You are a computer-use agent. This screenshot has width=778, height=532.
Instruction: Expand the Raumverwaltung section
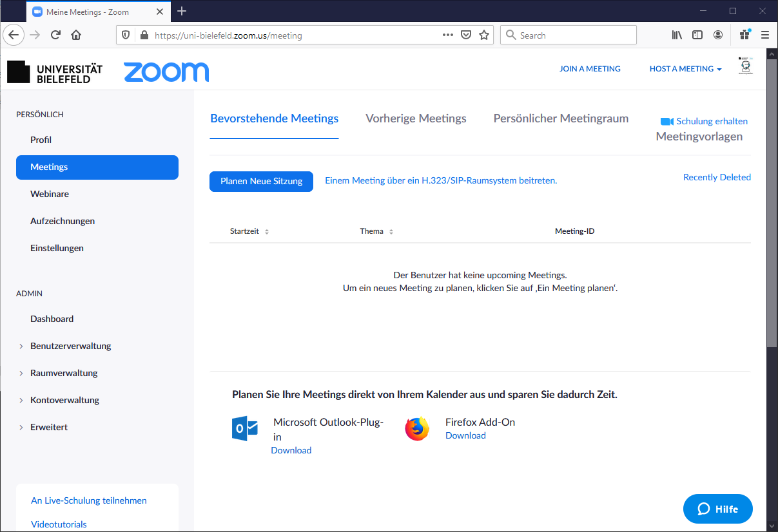pos(64,373)
